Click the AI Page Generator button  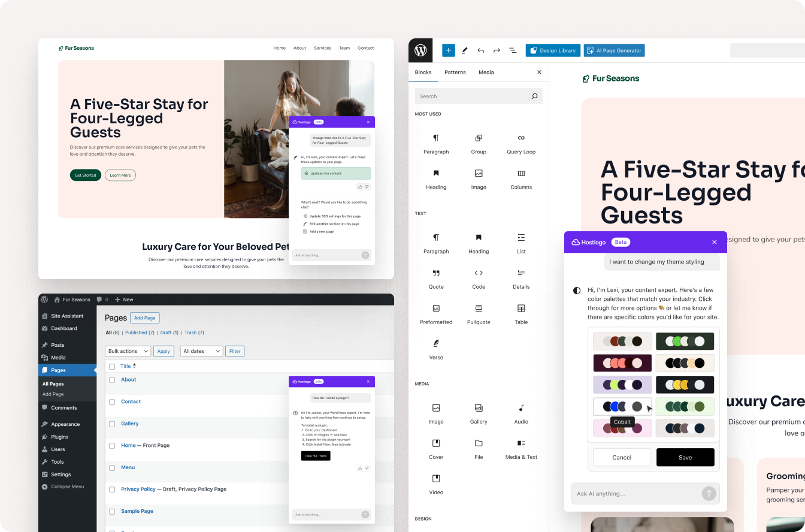click(x=615, y=50)
